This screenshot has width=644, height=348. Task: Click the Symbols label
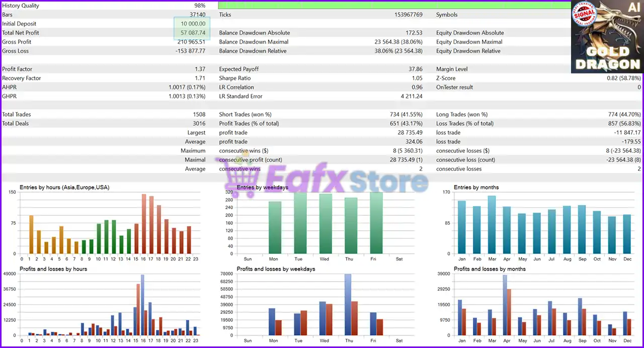447,15
